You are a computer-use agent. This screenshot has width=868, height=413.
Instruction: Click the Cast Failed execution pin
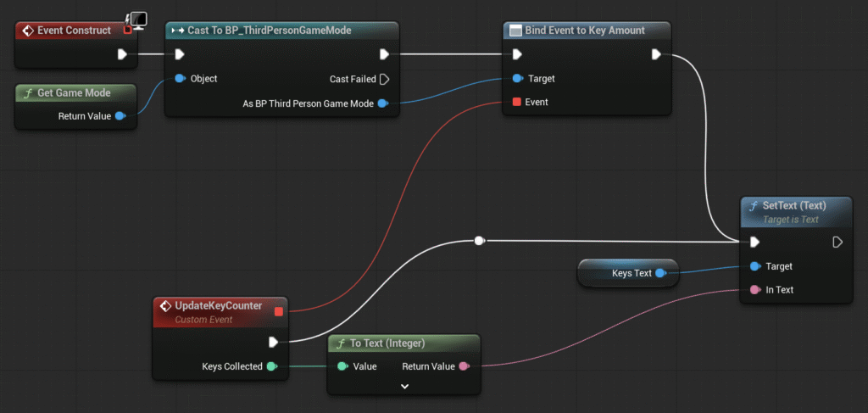click(x=384, y=79)
